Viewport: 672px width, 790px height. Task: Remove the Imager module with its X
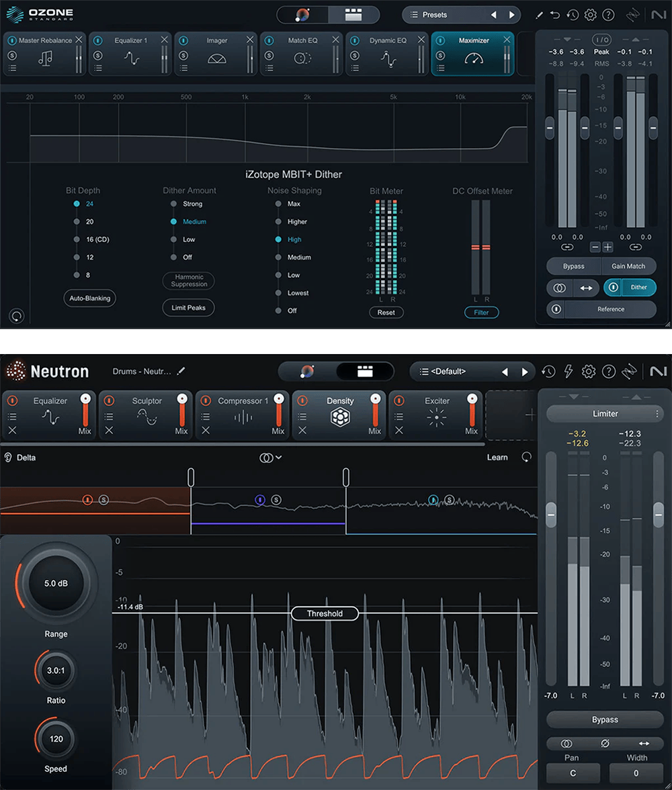point(250,40)
